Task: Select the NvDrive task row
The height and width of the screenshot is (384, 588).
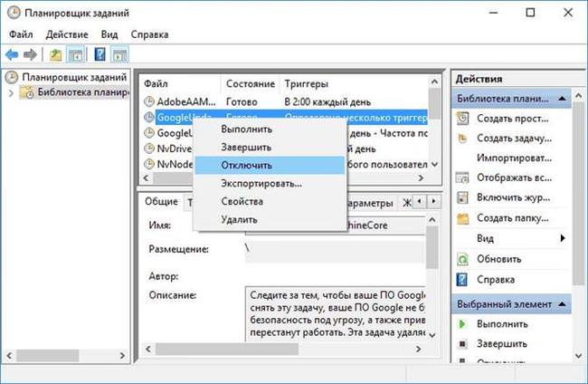Action: point(285,149)
